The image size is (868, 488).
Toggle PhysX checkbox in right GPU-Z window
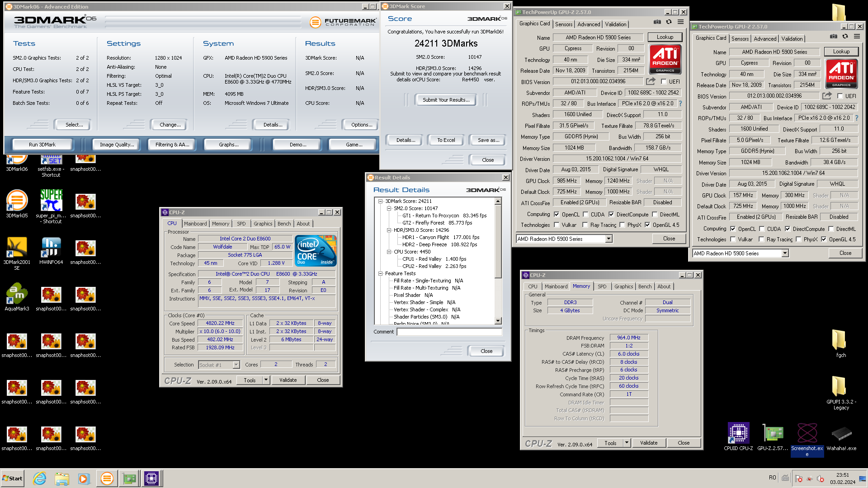click(x=798, y=239)
